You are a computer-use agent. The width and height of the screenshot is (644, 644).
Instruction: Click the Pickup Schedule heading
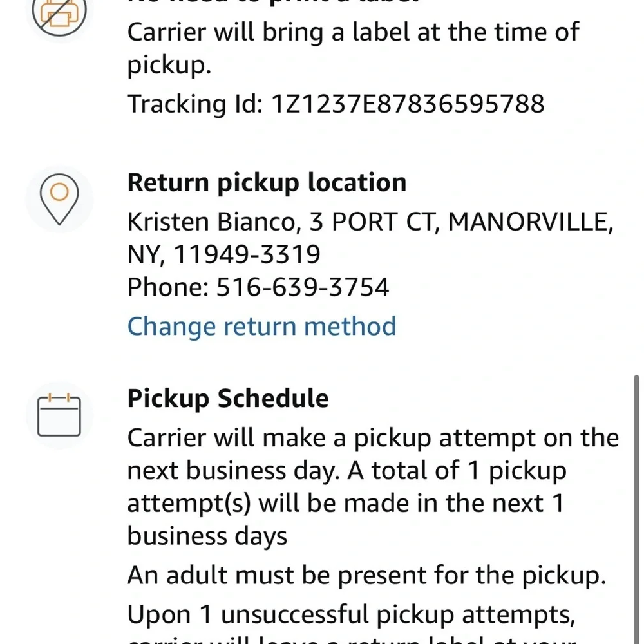228,399
